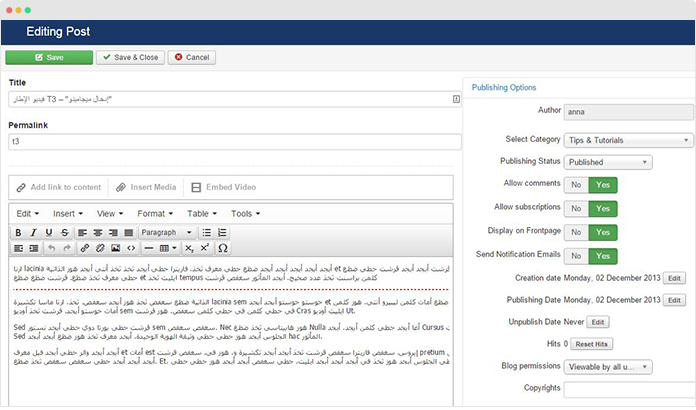Image resolution: width=696 pixels, height=410 pixels.
Task: Align text to the left
Action: pyautogui.click(x=83, y=233)
